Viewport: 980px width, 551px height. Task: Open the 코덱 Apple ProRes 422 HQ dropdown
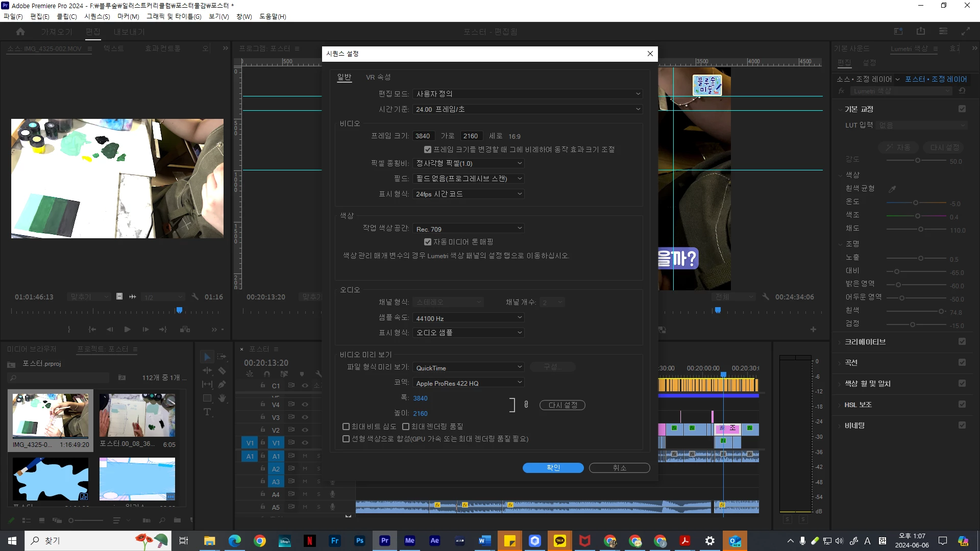pyautogui.click(x=468, y=383)
